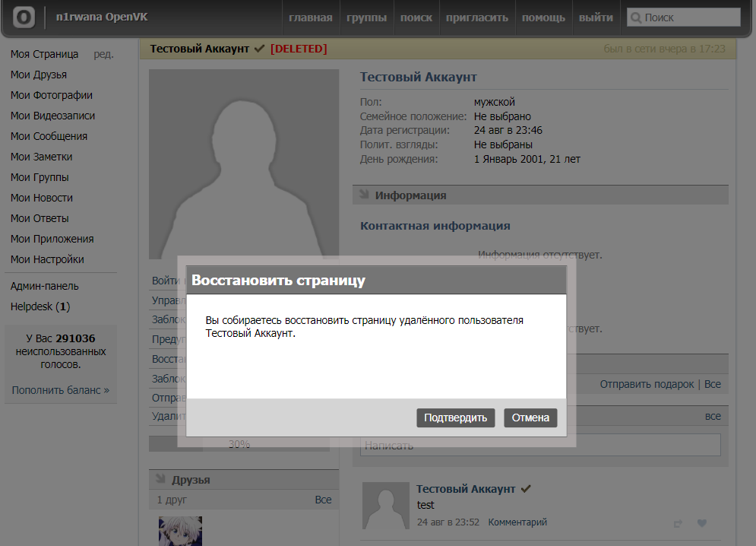Open Мои Друзья in sidebar
Viewport: 756px width, 546px height.
tap(39, 75)
